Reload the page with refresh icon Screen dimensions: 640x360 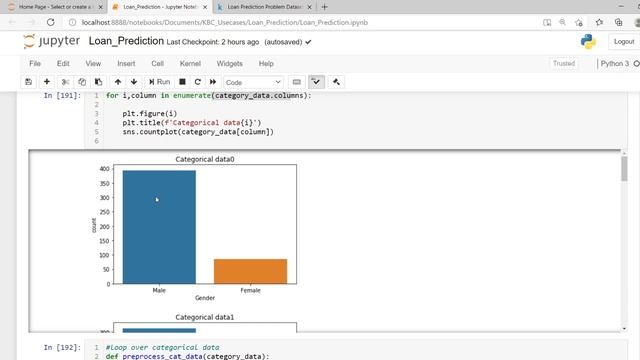click(51, 22)
